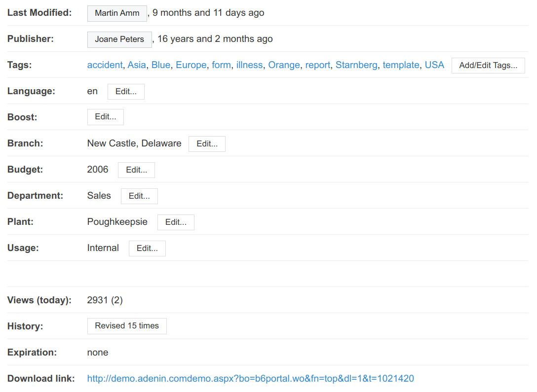Screen dimensions: 537x392
Task: Follow the Starnberg tag link
Action: click(356, 65)
